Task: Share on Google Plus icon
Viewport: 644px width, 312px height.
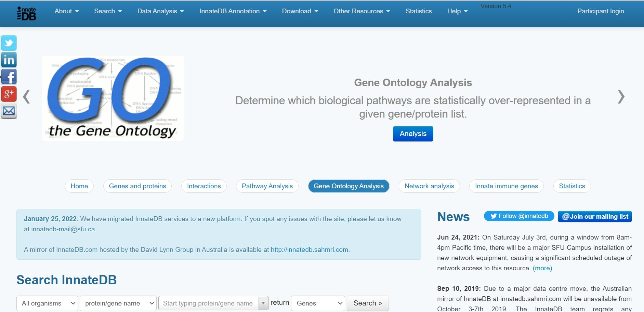Action: (x=9, y=94)
